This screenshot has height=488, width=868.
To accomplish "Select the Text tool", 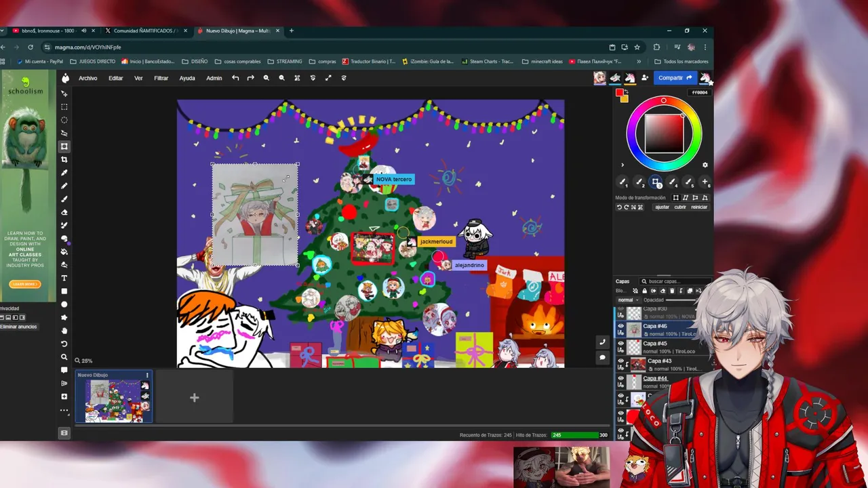I will pos(64,278).
